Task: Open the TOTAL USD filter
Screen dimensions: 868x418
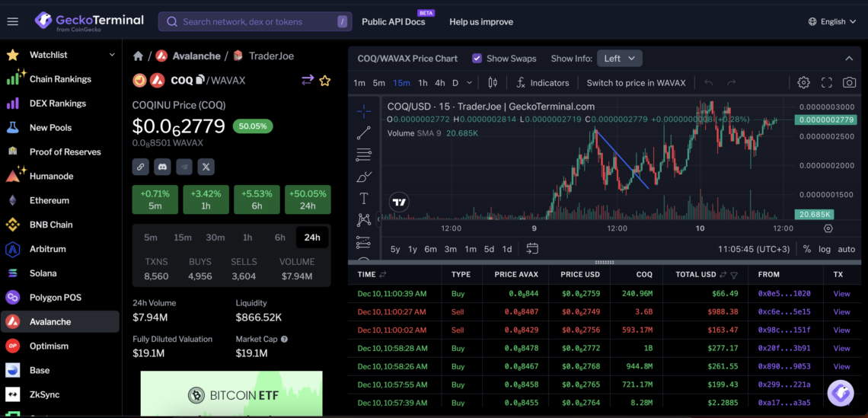Action: pyautogui.click(x=734, y=275)
